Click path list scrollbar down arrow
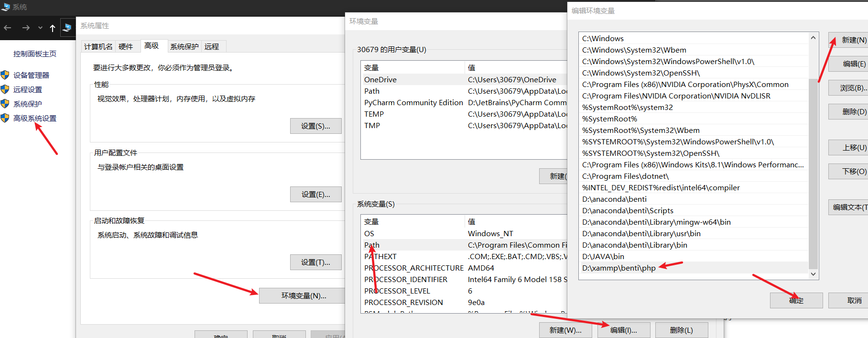 [813, 274]
